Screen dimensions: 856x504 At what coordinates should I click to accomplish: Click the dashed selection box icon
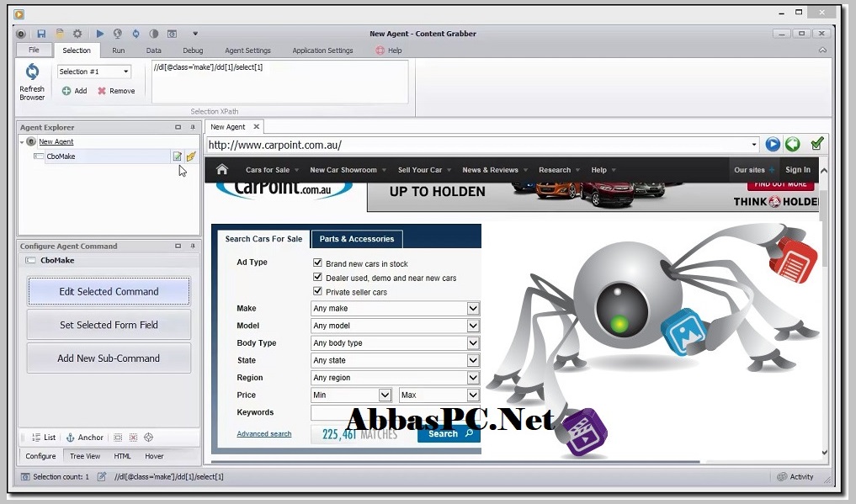click(118, 438)
